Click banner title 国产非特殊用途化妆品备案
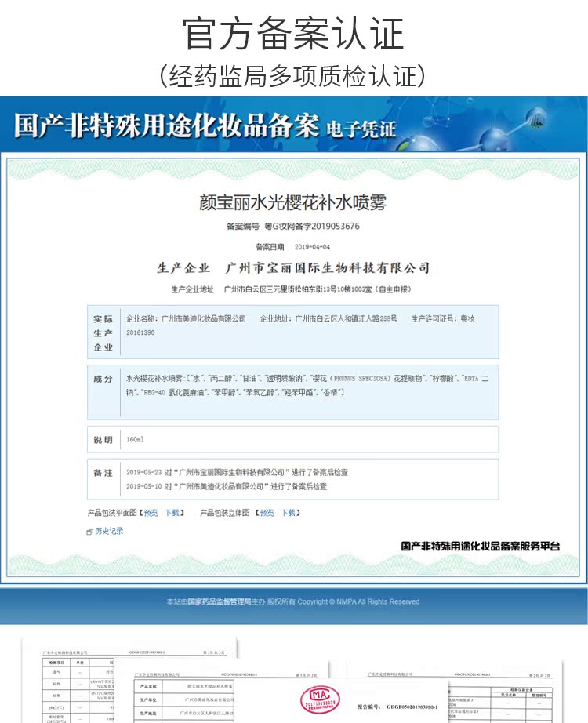The width and height of the screenshot is (588, 723). (167, 125)
